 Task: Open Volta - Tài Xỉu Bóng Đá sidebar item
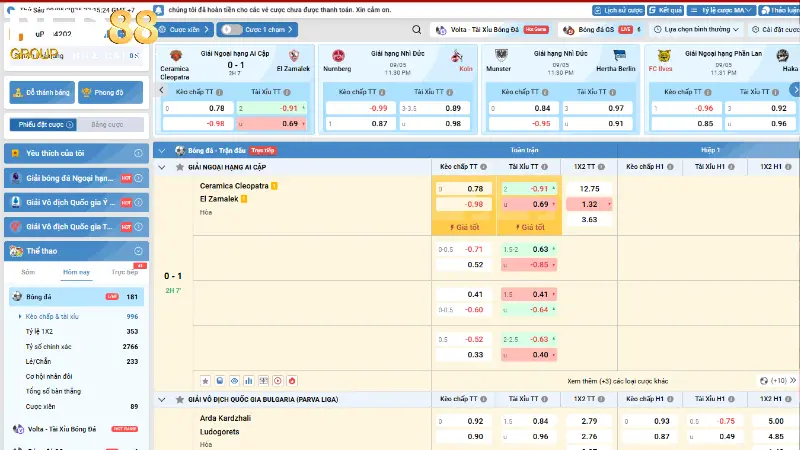pos(77,429)
